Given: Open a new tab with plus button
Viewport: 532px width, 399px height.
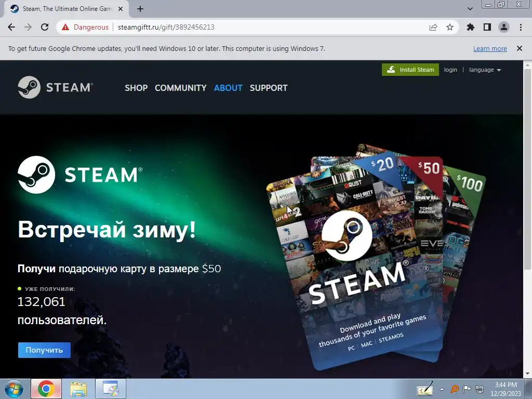Looking at the screenshot, I should click(x=140, y=9).
